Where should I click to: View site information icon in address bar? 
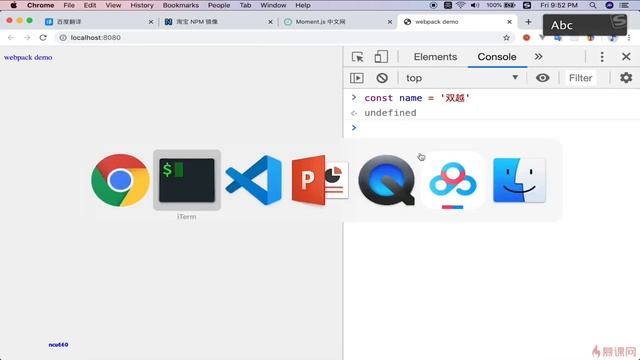63,38
